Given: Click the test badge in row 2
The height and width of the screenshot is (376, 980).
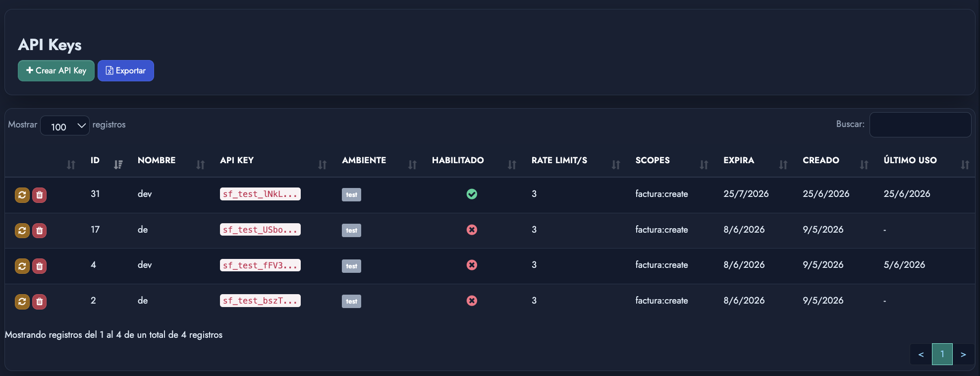Looking at the screenshot, I should click(x=351, y=301).
